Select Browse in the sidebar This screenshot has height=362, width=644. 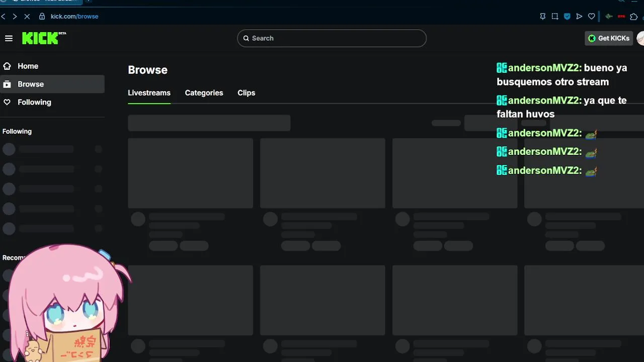click(x=52, y=84)
